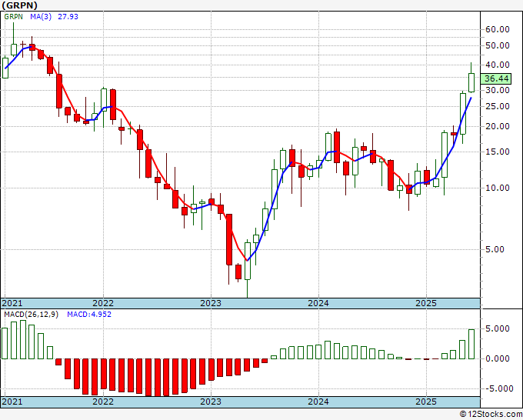Click the current price tag 36.44
This screenshot has height=420, width=523.
click(497, 78)
